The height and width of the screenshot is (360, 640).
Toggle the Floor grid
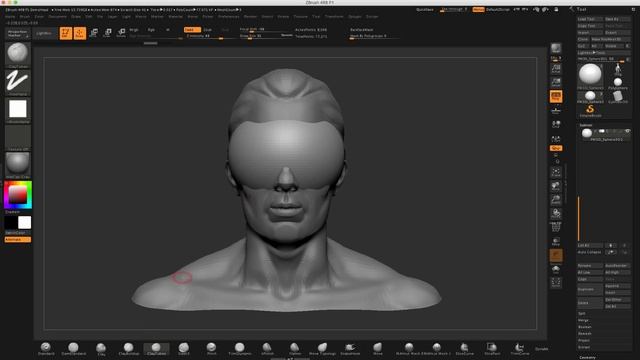[x=556, y=110]
